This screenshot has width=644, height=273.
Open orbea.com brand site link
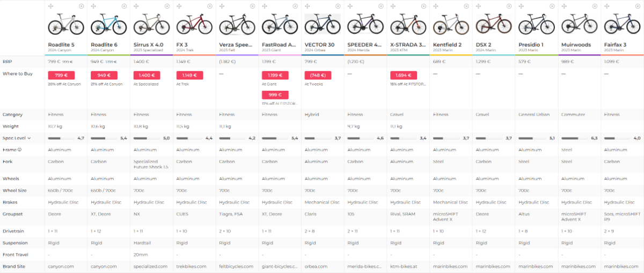click(x=316, y=267)
